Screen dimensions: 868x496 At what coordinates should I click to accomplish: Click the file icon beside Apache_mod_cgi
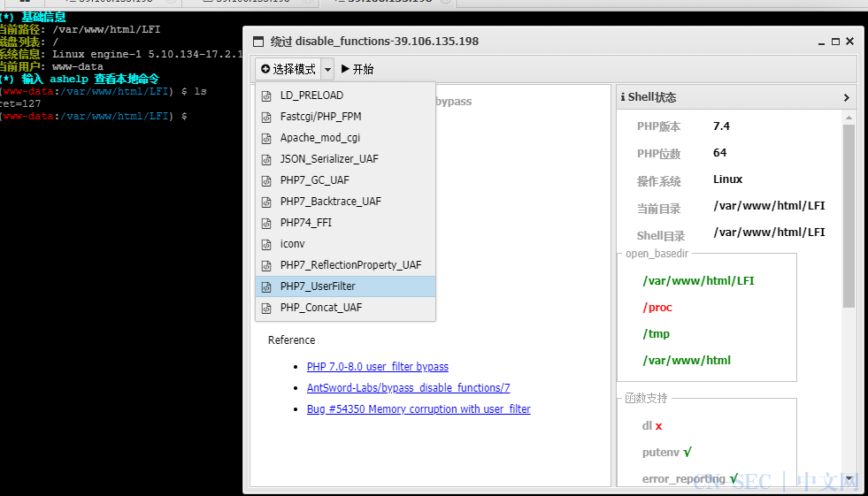click(267, 138)
